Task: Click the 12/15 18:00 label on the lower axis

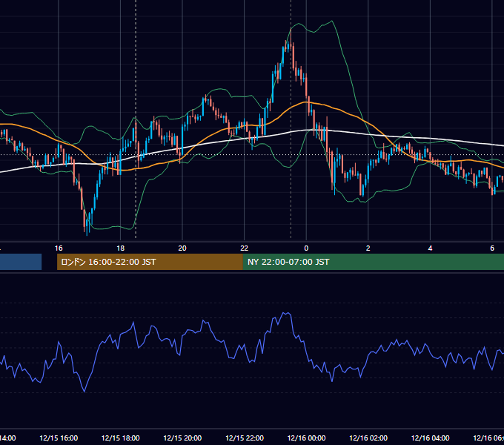Action: 121,438
